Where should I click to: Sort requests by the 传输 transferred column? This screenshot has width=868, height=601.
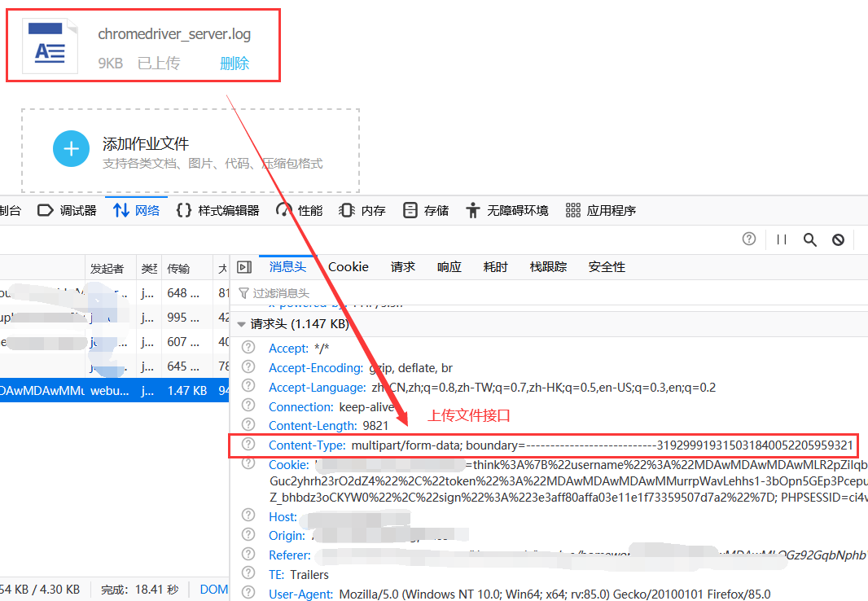click(178, 268)
